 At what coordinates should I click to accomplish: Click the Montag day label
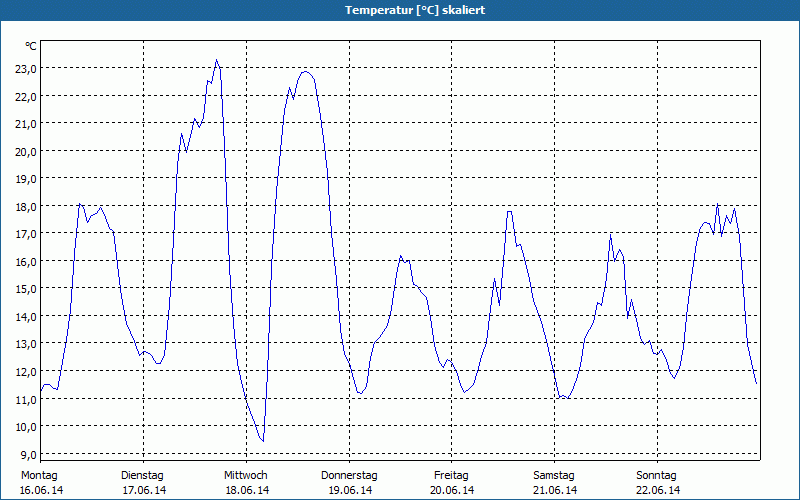click(x=39, y=476)
